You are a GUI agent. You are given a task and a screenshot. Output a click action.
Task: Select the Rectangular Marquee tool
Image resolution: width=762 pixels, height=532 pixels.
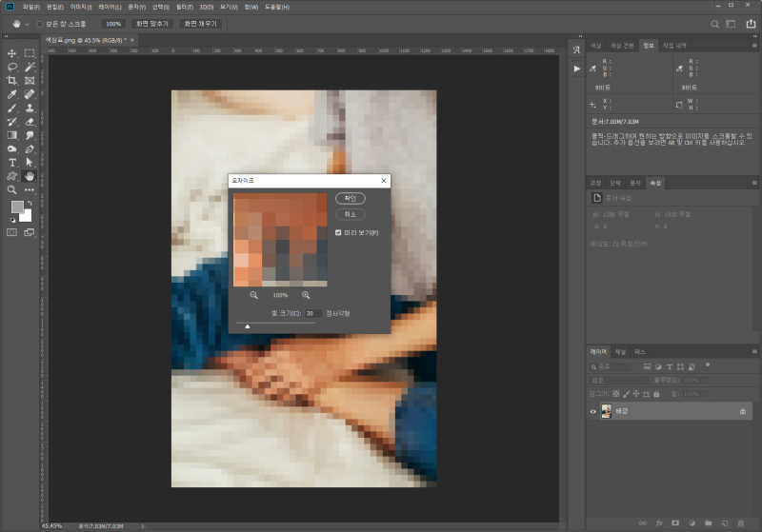click(x=30, y=53)
